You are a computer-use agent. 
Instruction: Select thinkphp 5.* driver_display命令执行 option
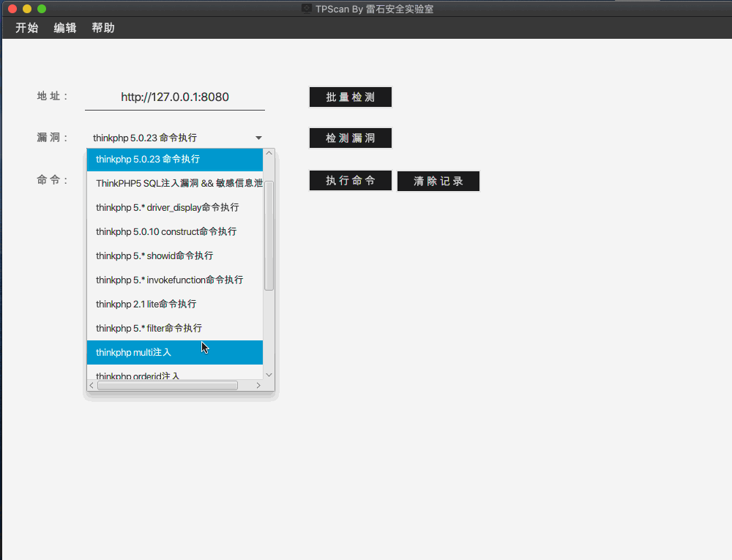[x=175, y=208]
